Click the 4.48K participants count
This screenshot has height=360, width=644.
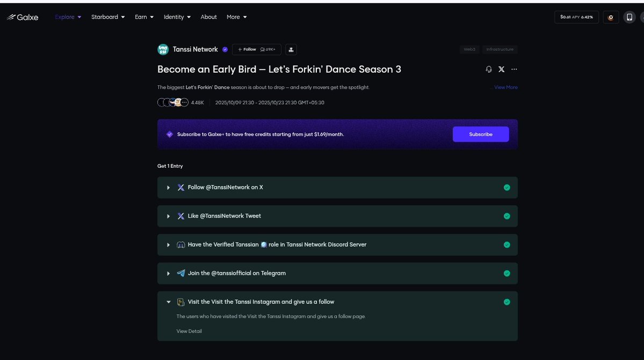pos(197,103)
